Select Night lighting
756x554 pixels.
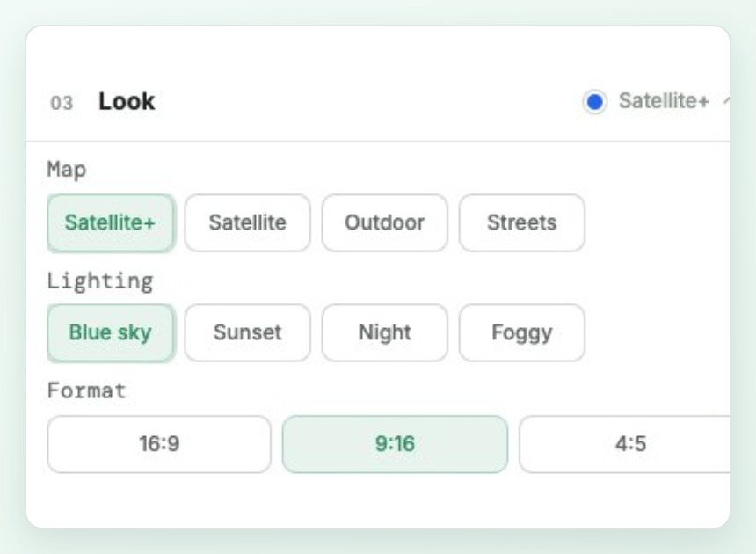click(x=385, y=332)
